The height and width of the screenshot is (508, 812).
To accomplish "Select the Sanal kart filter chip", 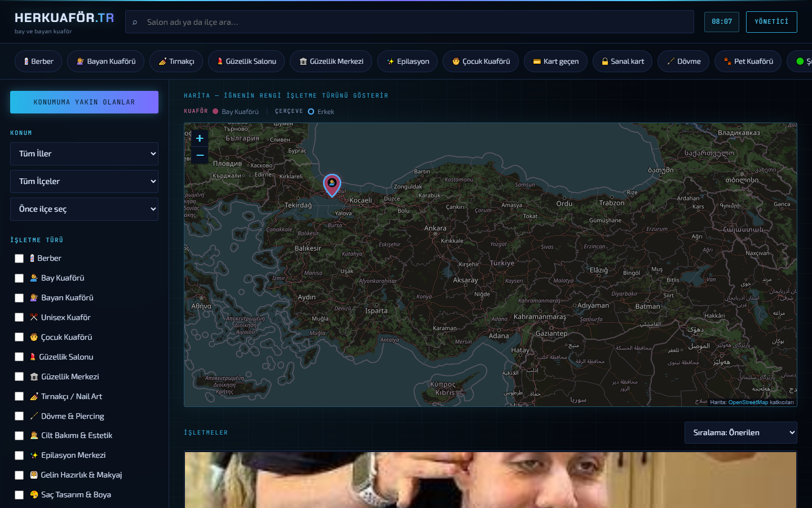I will click(623, 61).
